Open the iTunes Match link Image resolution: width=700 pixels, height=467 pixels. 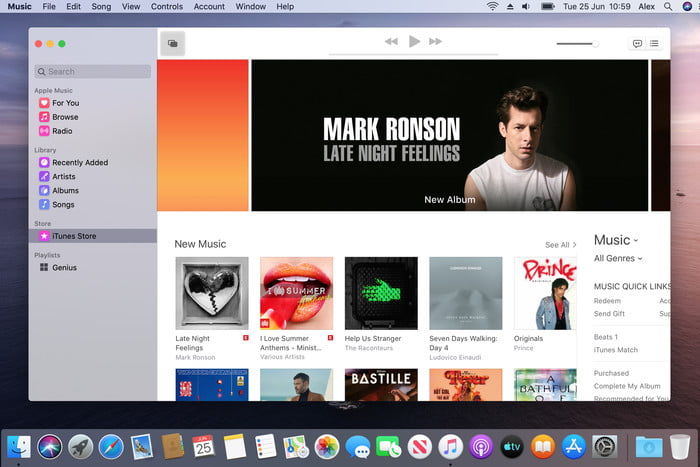(x=616, y=350)
